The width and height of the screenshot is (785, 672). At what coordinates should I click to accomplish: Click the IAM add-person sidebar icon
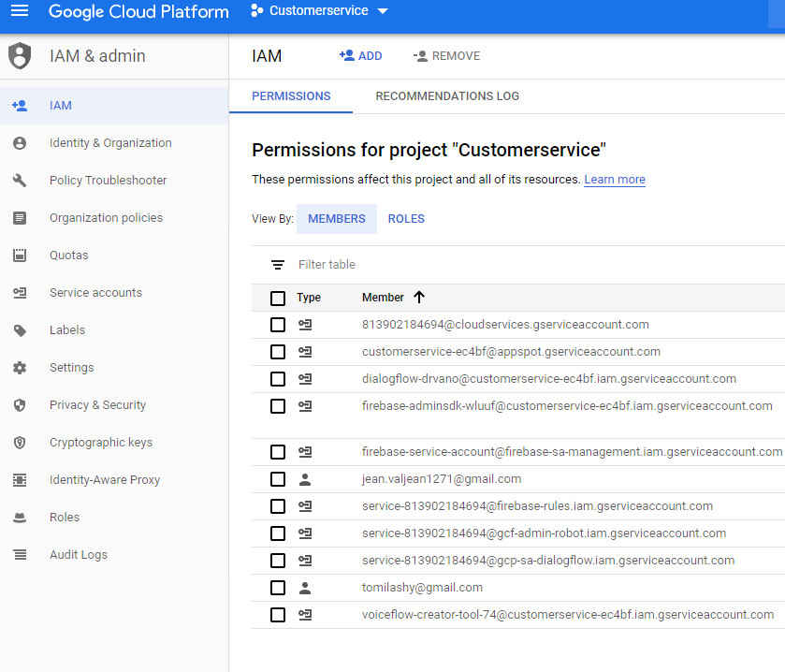pyautogui.click(x=20, y=106)
